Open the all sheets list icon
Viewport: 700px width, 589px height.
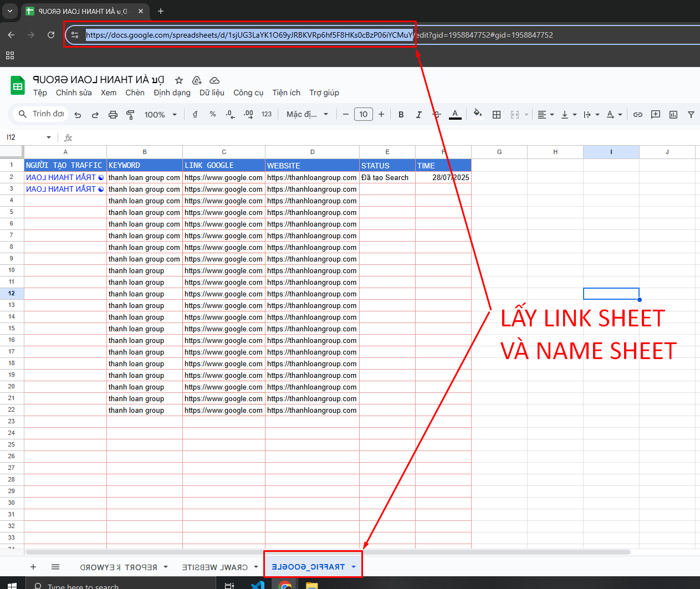55,567
